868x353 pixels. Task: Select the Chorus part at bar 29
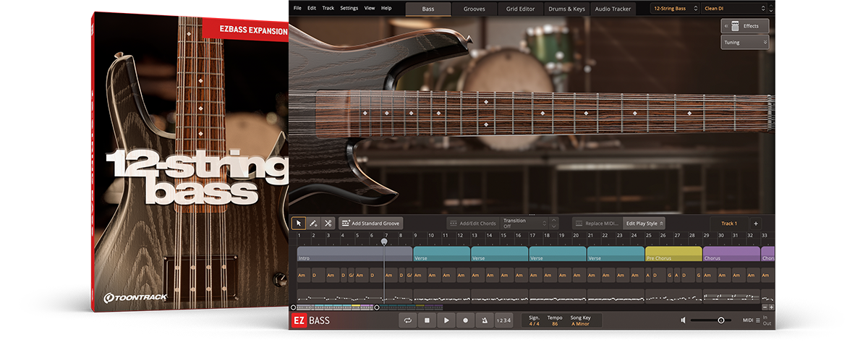point(731,254)
